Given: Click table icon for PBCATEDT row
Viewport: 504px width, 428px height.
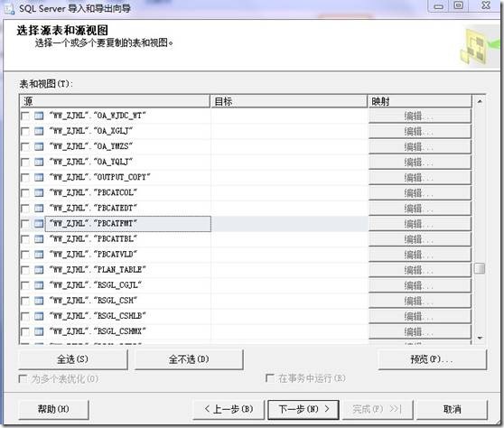Looking at the screenshot, I should pyautogui.click(x=39, y=209).
